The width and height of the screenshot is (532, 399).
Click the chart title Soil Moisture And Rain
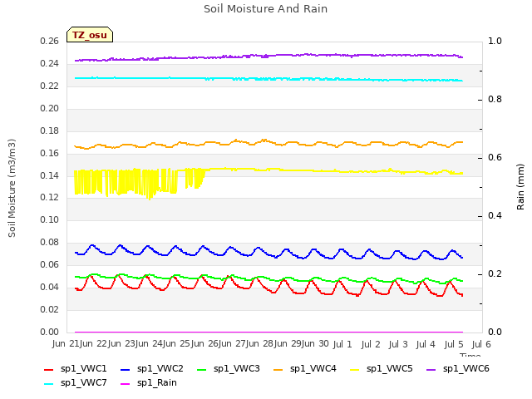266,9
